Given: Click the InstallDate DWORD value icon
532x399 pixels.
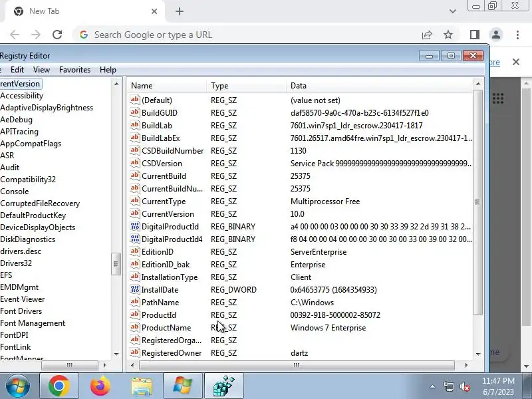Looking at the screenshot, I should pos(135,289).
